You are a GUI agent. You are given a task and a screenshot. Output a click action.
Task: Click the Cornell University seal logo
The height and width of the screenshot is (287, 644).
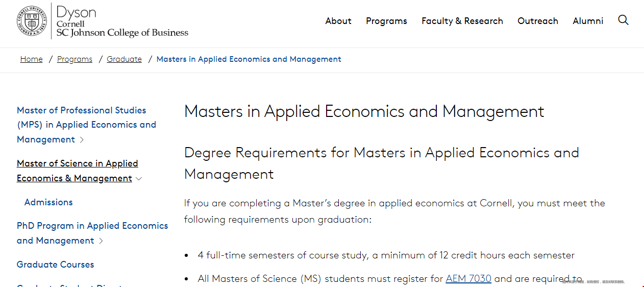32,20
